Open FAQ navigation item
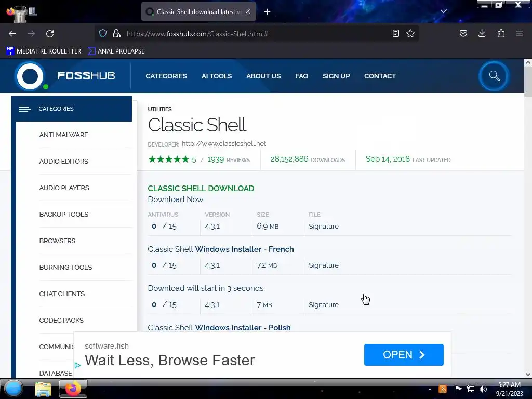Screen dimensions: 532x399 302,76
